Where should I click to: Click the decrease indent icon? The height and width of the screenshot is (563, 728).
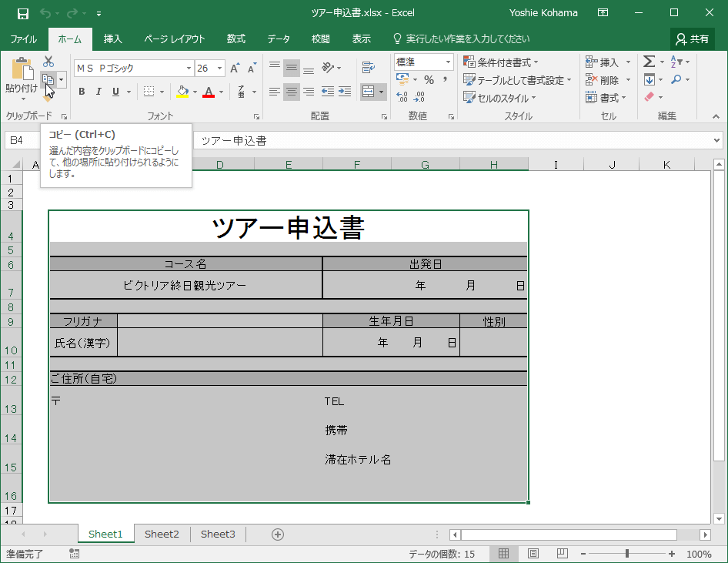(x=328, y=92)
